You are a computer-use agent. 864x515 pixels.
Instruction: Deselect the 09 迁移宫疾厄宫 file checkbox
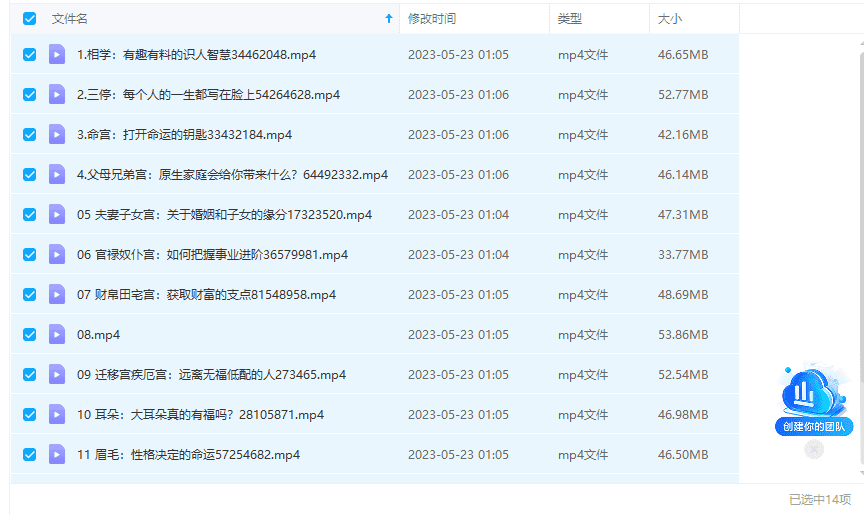coord(29,375)
